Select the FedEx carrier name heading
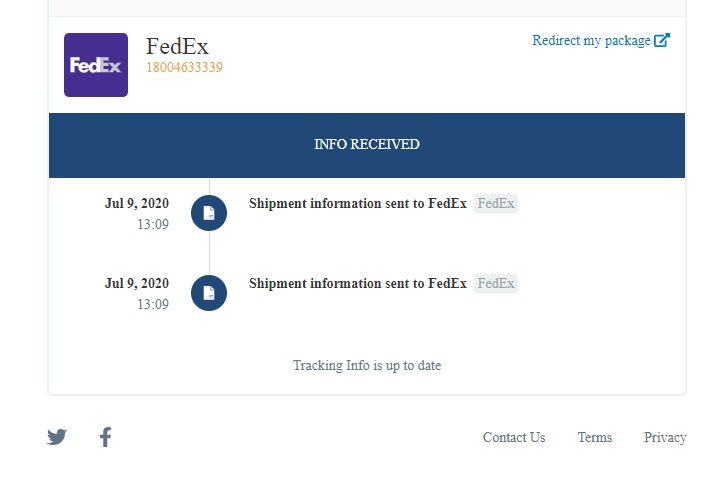The image size is (728, 495). point(177,46)
